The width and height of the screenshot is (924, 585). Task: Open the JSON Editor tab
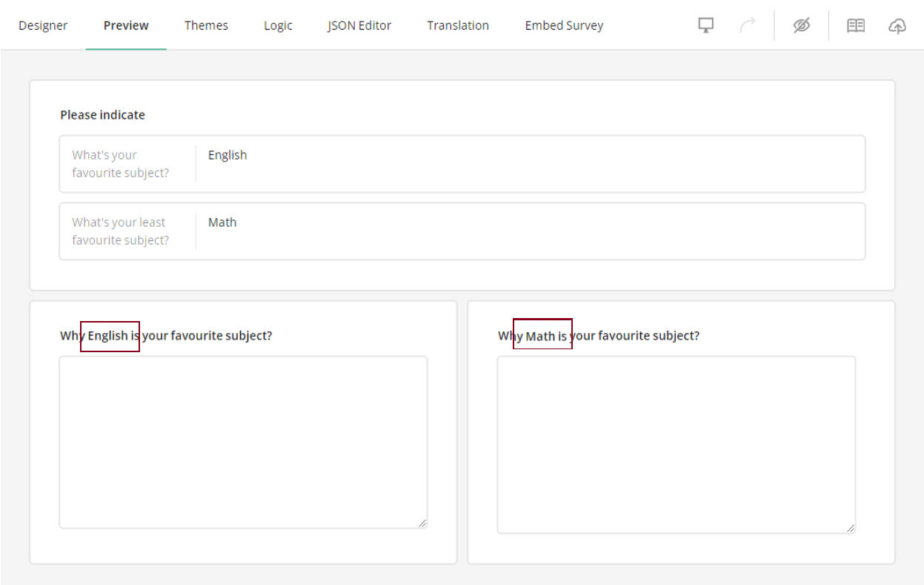pos(359,24)
